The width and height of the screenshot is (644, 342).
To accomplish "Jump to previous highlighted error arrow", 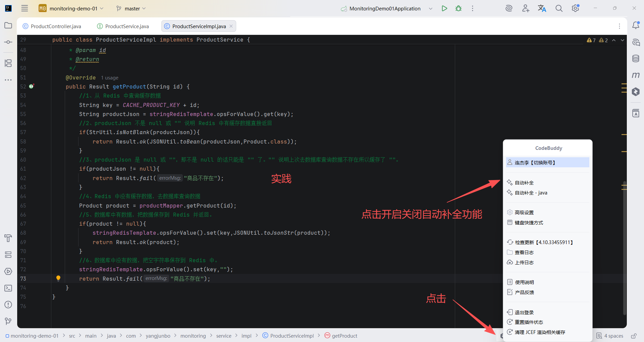I will [614, 40].
